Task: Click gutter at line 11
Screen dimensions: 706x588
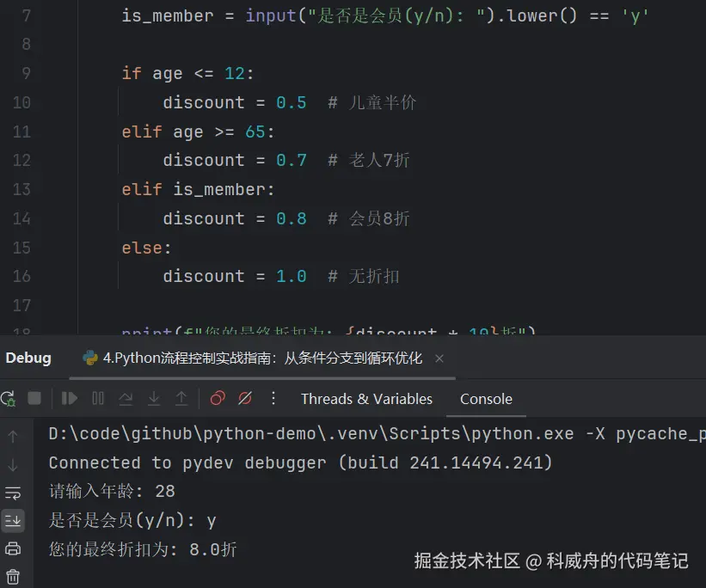Action: click(x=21, y=132)
